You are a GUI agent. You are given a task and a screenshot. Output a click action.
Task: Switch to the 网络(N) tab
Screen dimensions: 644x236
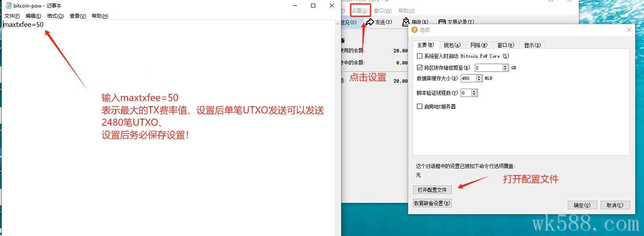tap(478, 45)
